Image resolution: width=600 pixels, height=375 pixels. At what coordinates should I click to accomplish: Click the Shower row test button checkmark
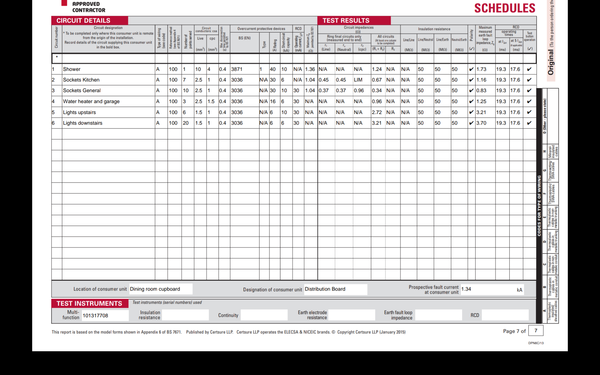point(529,69)
